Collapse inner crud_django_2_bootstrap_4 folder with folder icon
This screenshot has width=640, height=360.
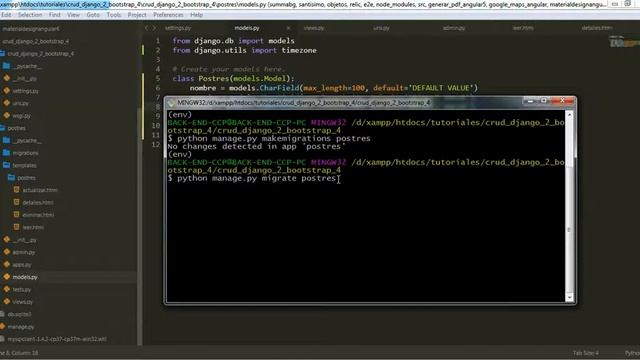coord(2,53)
